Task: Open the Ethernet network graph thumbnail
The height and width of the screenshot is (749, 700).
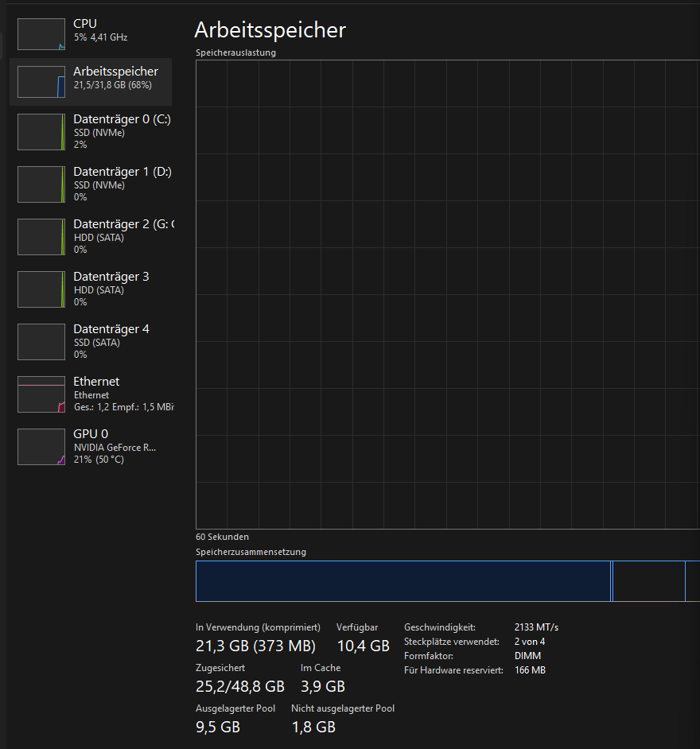Action: tap(41, 394)
